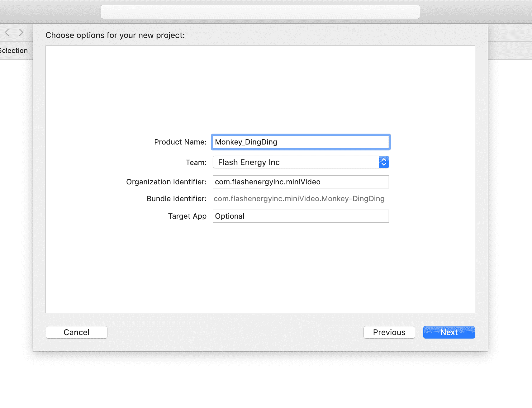Screen dimensions: 532x408
Task: Click the Selection label behind the dialog
Action: tap(14, 50)
